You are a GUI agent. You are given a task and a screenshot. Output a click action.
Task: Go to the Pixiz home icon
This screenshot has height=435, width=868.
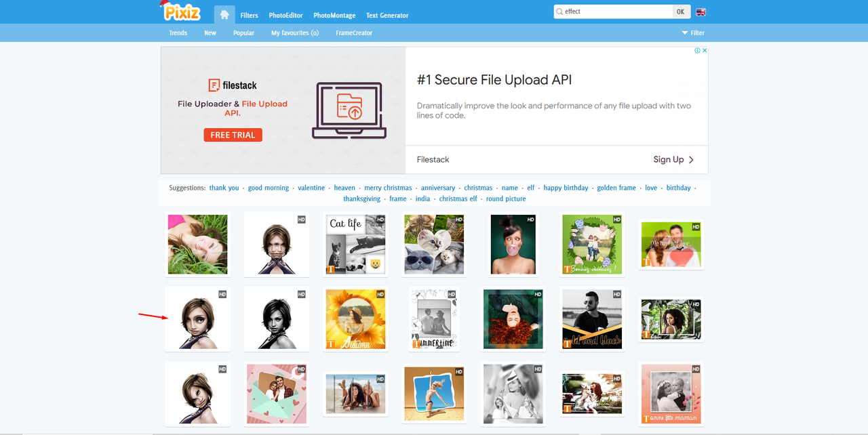224,15
